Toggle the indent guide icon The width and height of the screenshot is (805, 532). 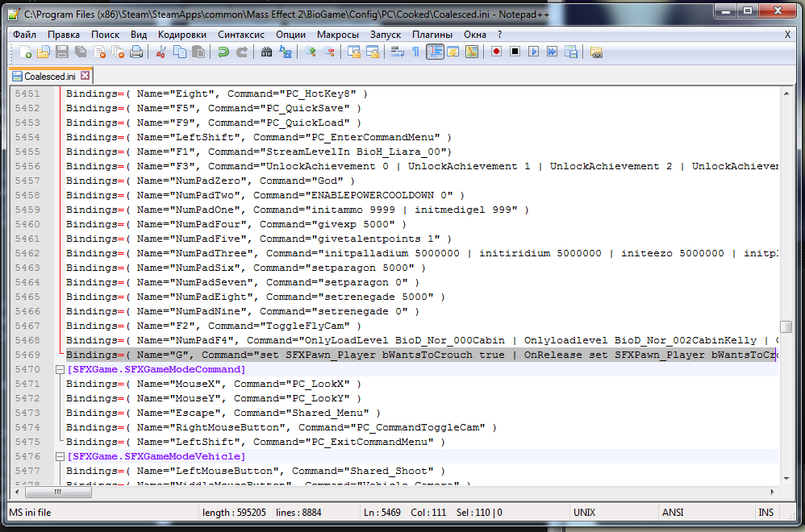435,52
